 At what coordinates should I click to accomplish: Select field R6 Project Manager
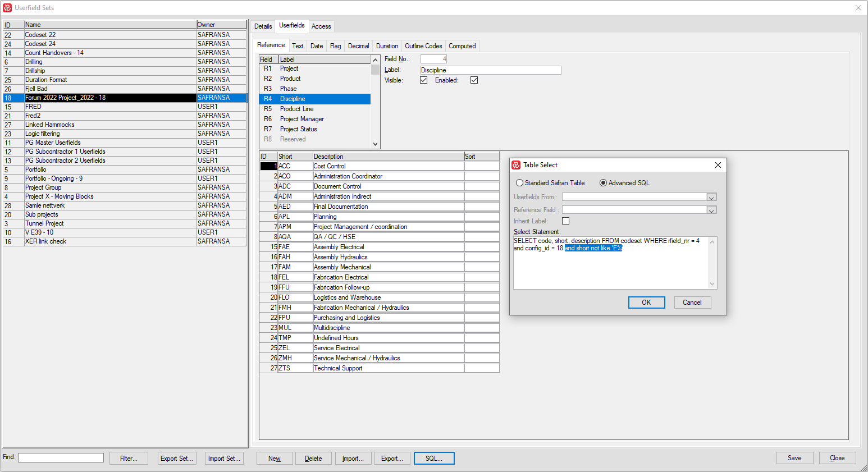tap(314, 119)
